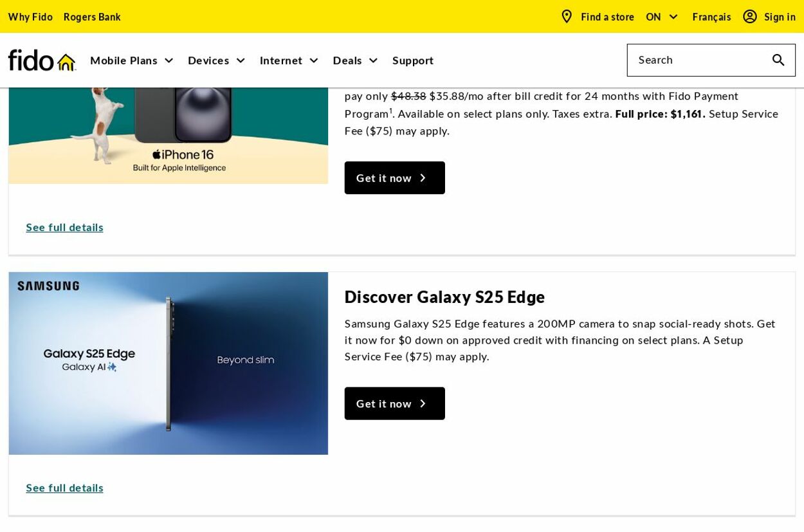This screenshot has width=804, height=532.
Task: Switch language to Français
Action: tap(711, 17)
